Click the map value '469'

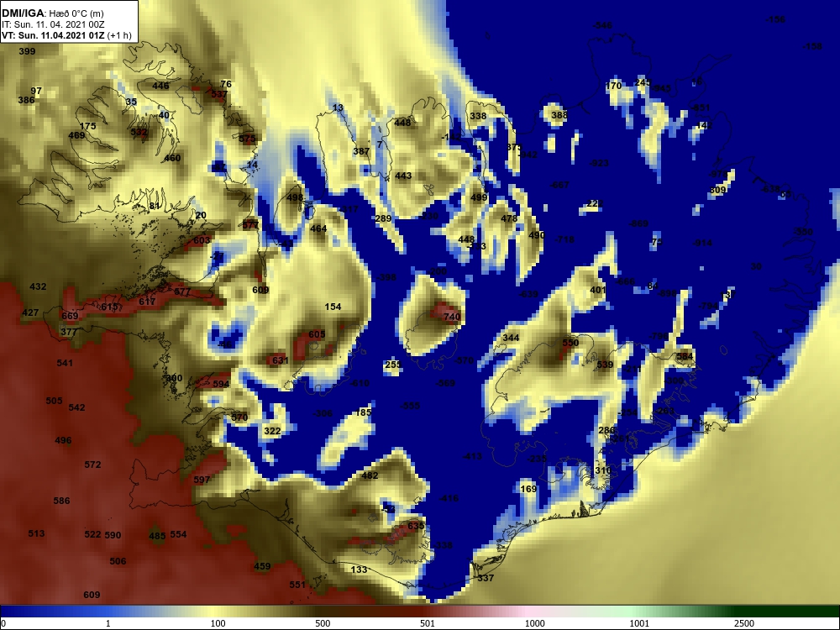[76, 135]
